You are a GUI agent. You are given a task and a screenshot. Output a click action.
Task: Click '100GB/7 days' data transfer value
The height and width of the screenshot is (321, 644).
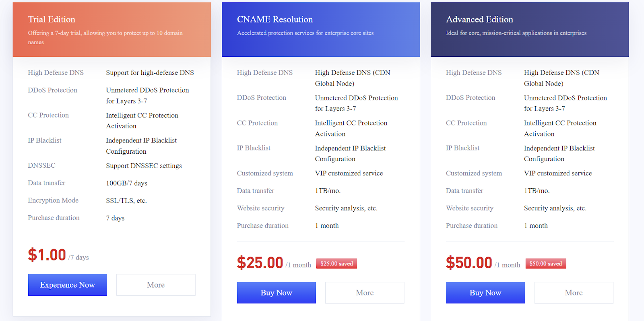[x=127, y=183]
